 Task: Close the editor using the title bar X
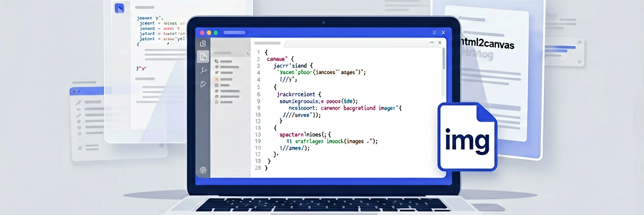[443, 32]
